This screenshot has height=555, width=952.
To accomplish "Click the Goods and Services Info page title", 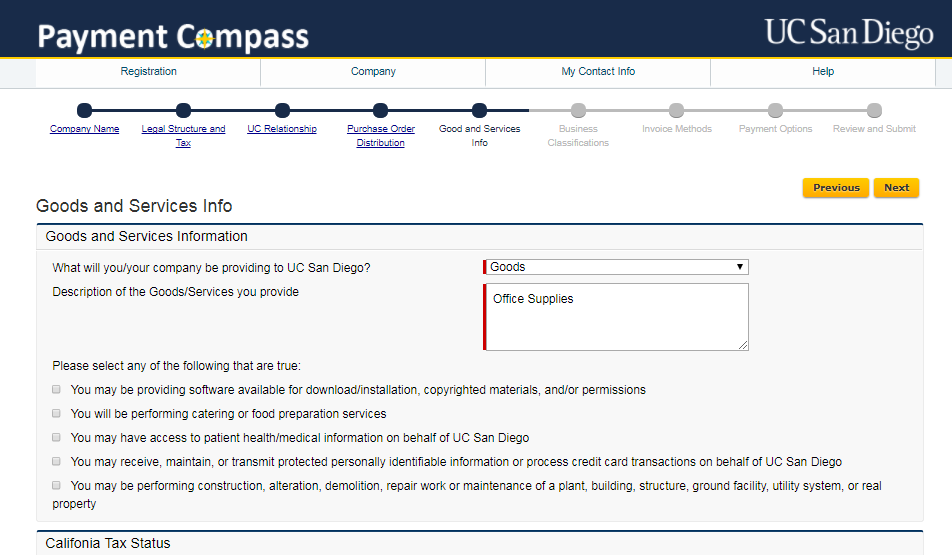I will point(134,206).
